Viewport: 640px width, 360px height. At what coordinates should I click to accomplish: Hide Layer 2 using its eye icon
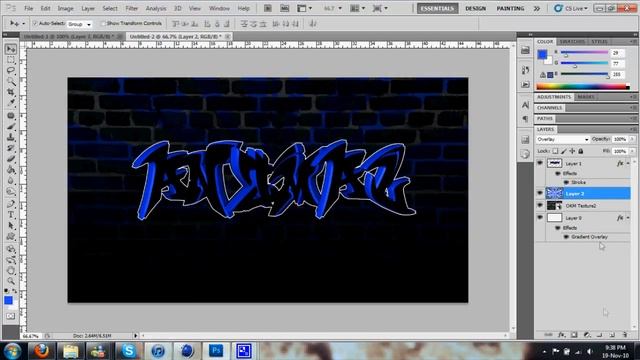click(540, 193)
